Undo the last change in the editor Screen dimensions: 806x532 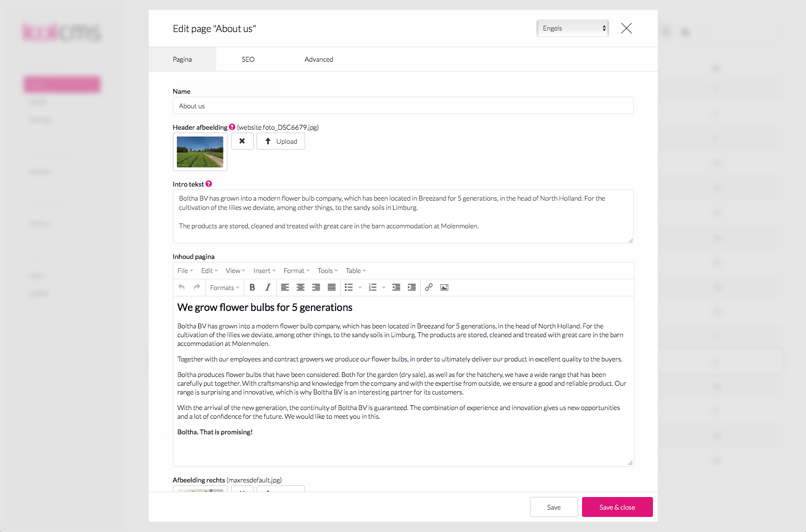tap(181, 287)
